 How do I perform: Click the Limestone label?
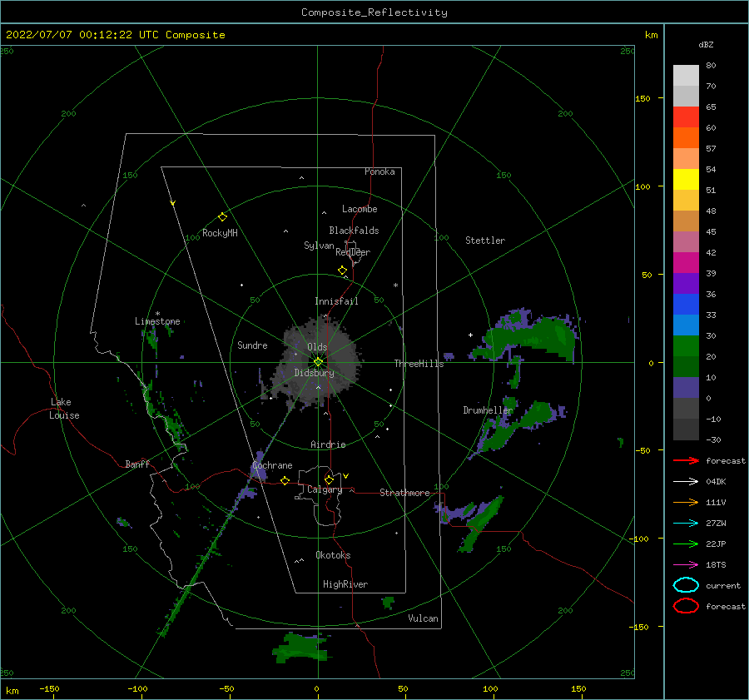point(157,321)
